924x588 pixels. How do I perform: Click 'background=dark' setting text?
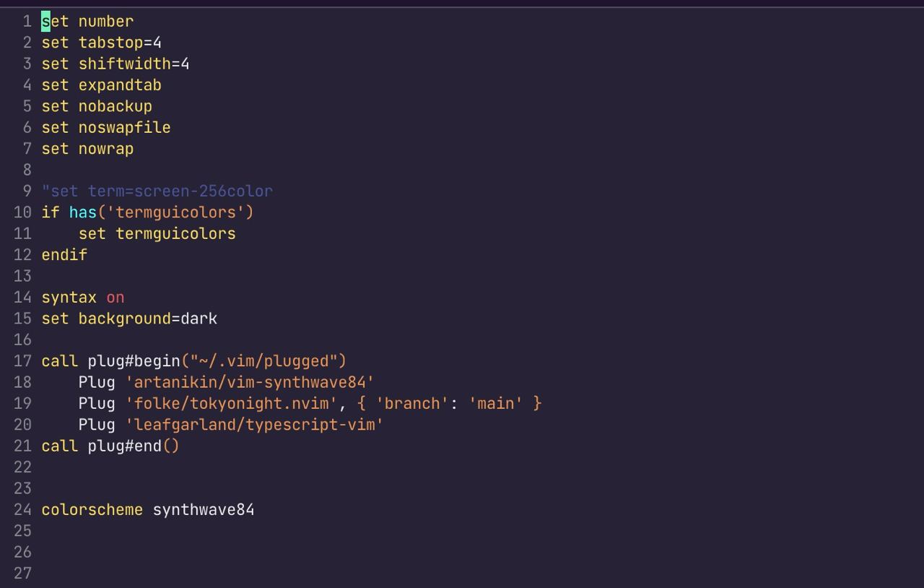tap(147, 319)
